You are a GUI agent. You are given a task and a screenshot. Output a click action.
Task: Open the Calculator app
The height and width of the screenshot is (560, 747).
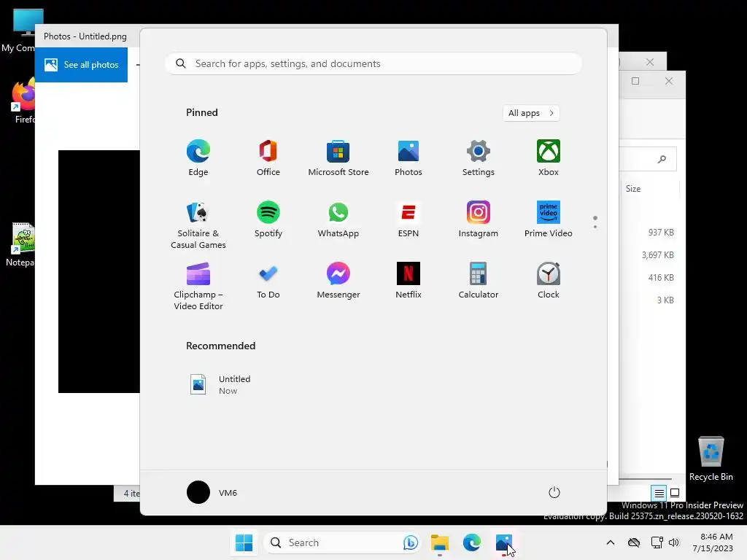coord(479,281)
